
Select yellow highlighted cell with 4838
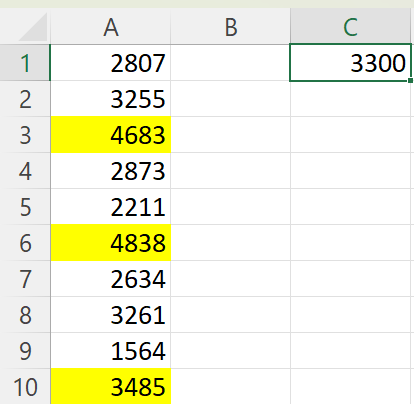click(x=111, y=243)
